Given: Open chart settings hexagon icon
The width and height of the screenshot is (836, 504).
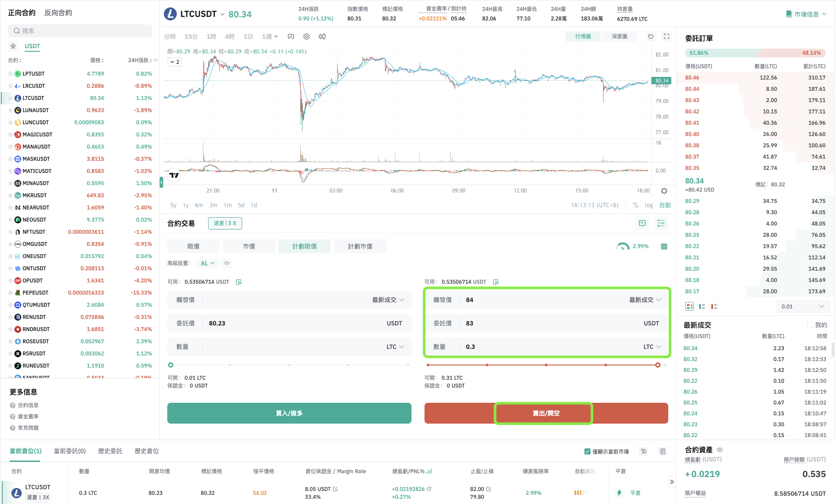Looking at the screenshot, I should (x=306, y=36).
